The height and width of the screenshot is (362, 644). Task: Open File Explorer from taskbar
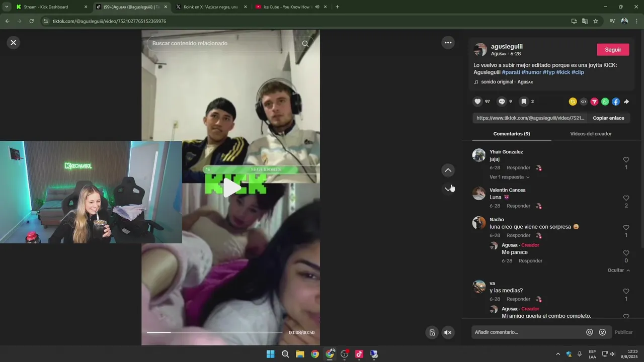[300, 354]
